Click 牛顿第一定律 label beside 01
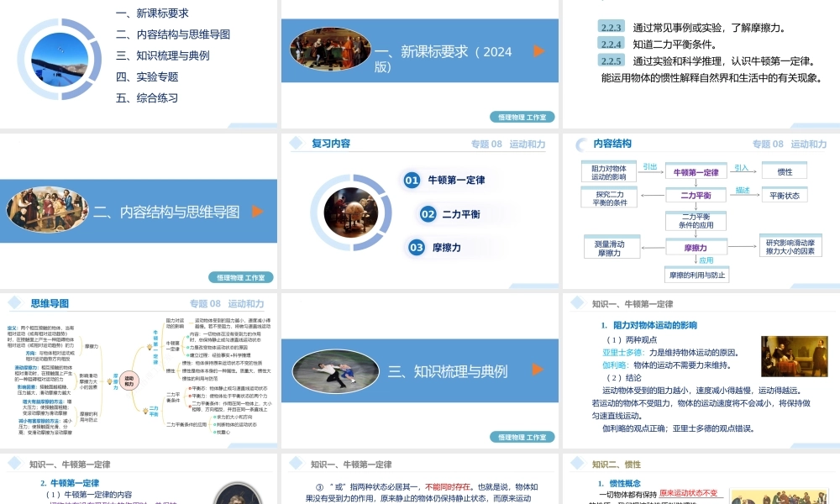This screenshot has width=840, height=504. coord(456,180)
